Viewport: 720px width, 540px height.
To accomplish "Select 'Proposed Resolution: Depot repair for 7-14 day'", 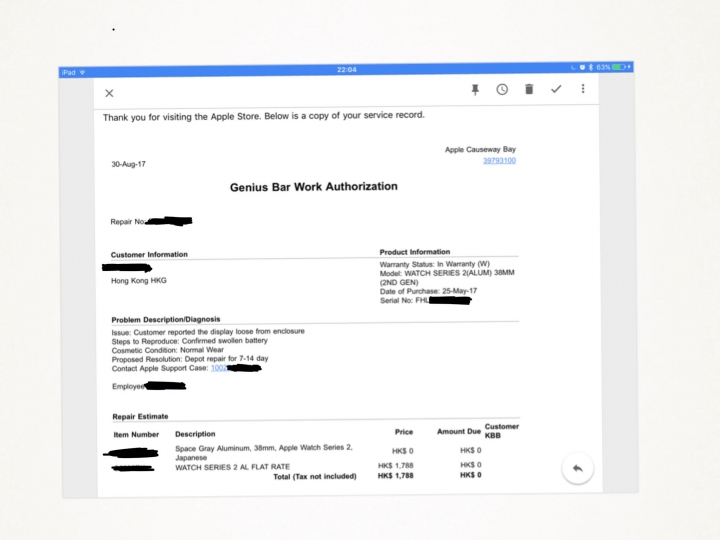I will pyautogui.click(x=190, y=359).
